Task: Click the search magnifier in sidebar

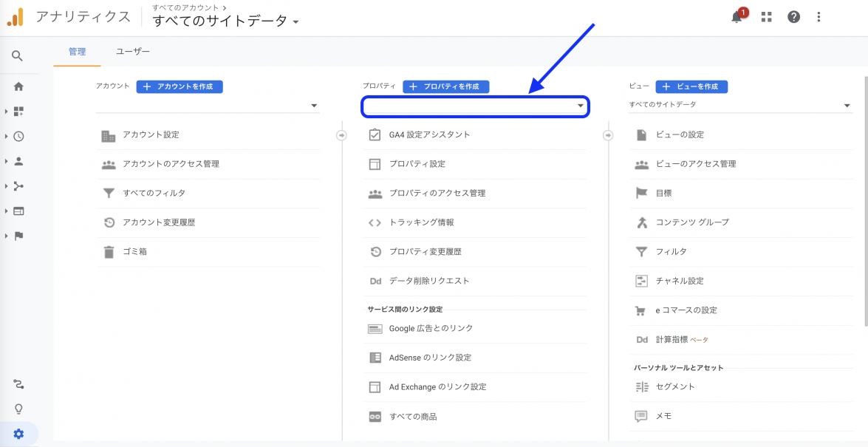Action: pyautogui.click(x=18, y=56)
